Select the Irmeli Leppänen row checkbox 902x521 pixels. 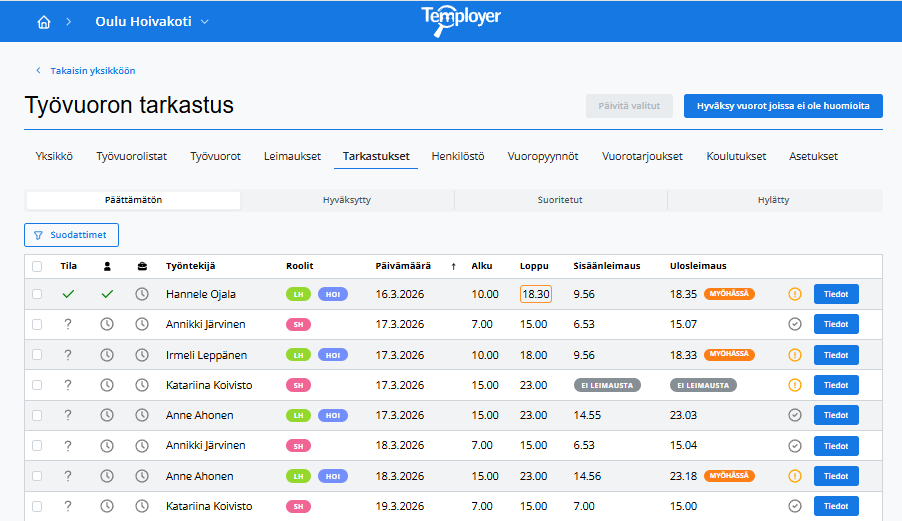37,355
